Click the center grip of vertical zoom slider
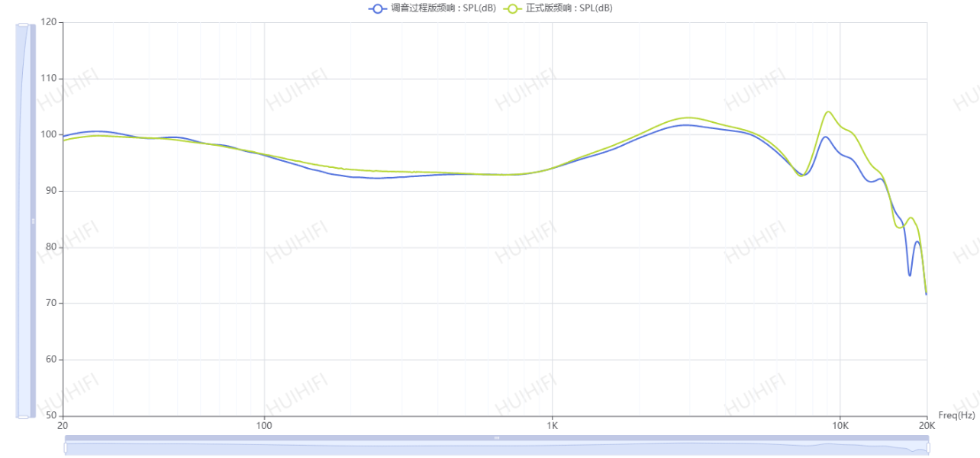The image size is (980, 458). coord(33,221)
